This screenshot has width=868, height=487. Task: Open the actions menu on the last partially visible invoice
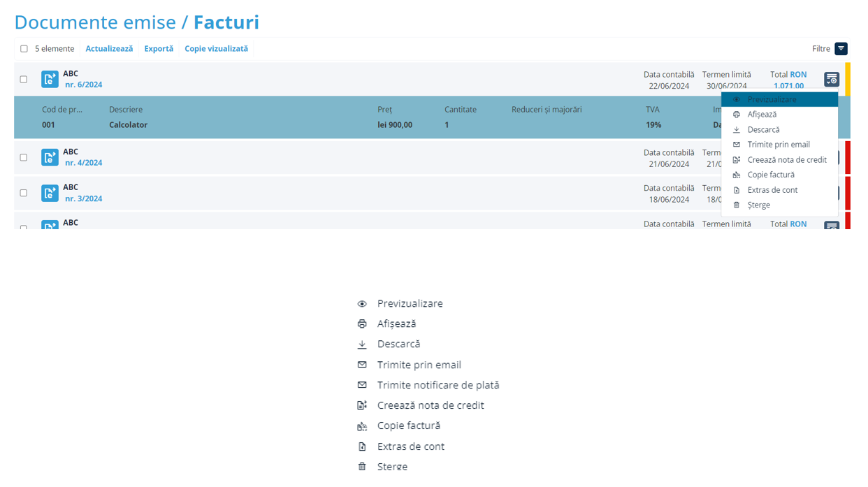click(831, 226)
